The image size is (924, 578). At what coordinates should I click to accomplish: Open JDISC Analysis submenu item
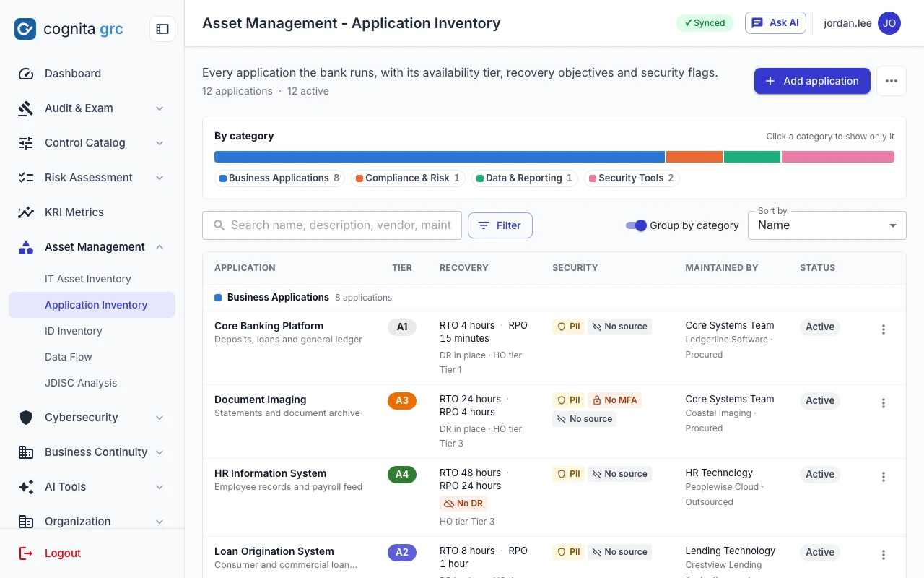point(92,383)
